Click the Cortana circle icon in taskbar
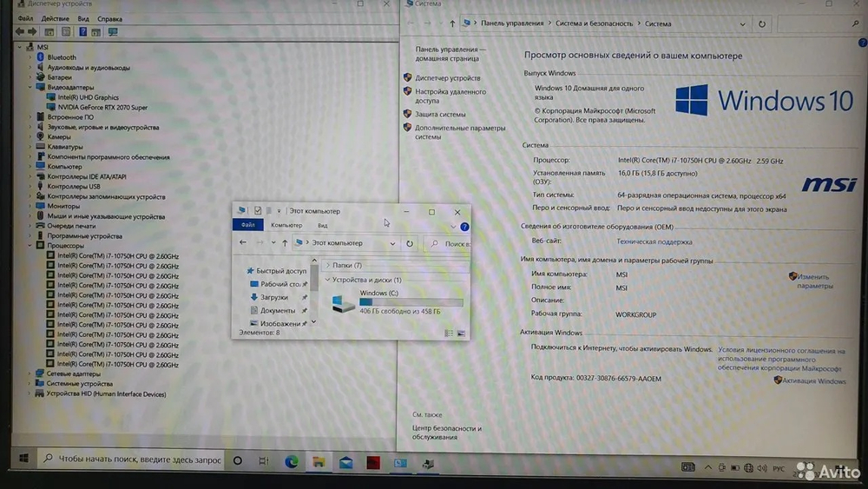 click(238, 460)
